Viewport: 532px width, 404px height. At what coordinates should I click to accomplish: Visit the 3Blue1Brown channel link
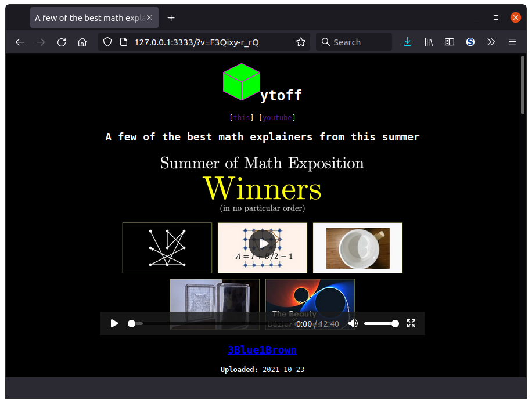tap(263, 349)
